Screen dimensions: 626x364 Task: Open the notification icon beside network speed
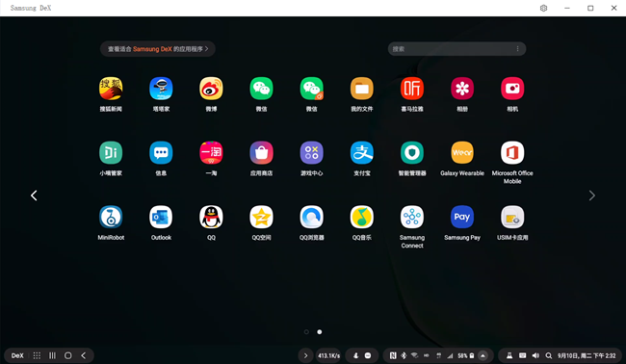[x=355, y=355]
